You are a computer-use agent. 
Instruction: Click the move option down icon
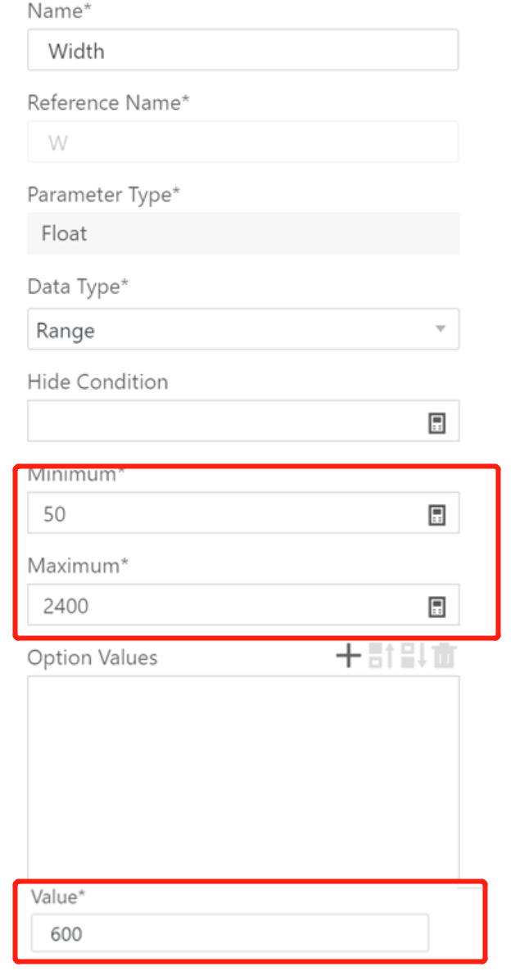coord(413,656)
